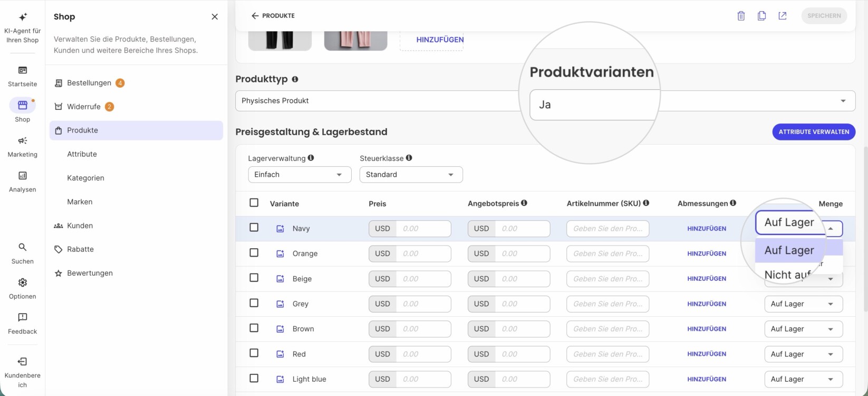Open product in new window icon
This screenshot has height=396, width=868.
(x=783, y=16)
